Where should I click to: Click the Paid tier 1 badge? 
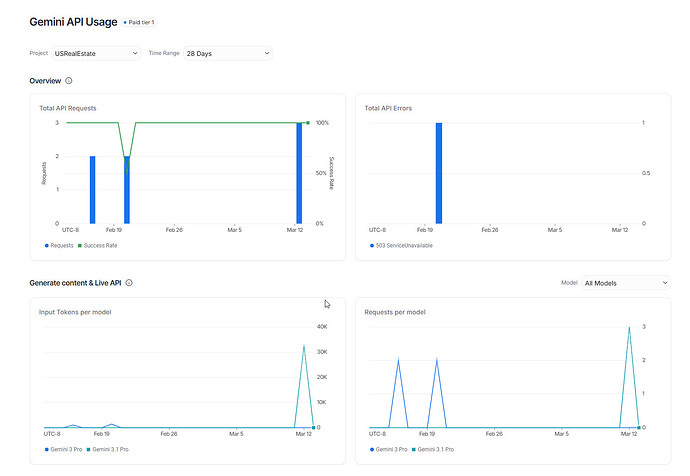click(139, 22)
